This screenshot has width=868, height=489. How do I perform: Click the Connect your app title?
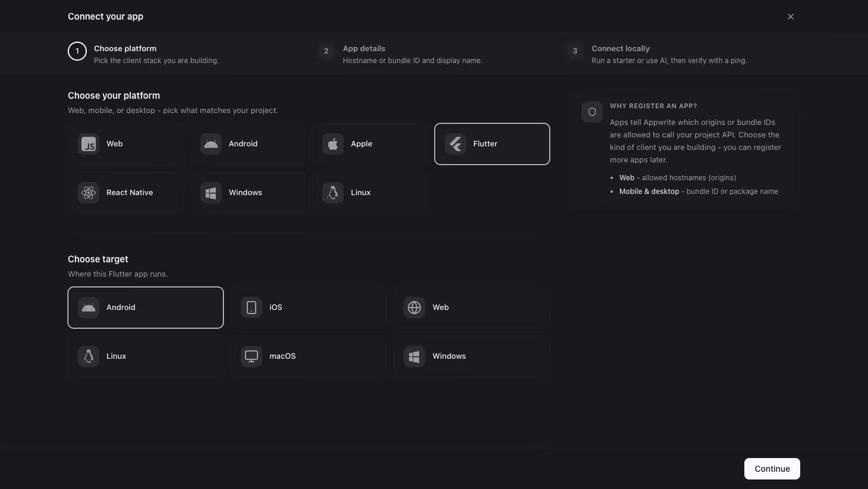(105, 17)
